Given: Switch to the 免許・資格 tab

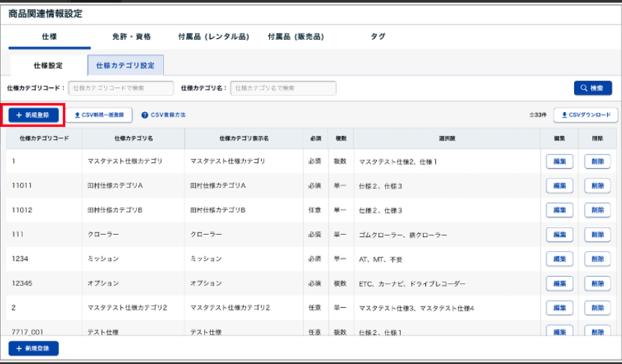Looking at the screenshot, I should pos(132,37).
